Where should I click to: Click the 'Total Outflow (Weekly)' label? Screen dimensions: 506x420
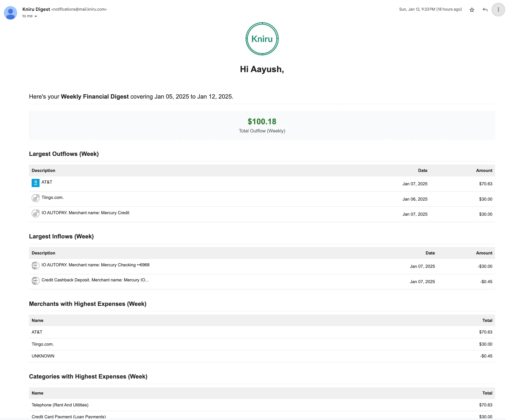(x=262, y=131)
